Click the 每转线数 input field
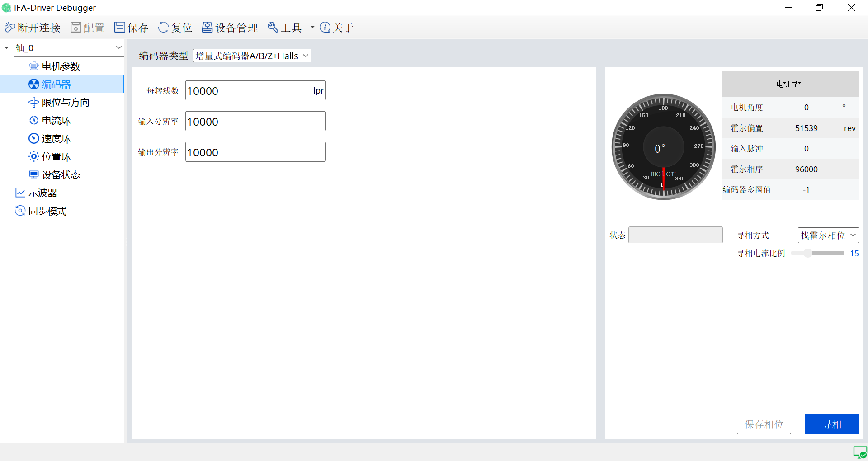This screenshot has height=461, width=868. [x=249, y=91]
